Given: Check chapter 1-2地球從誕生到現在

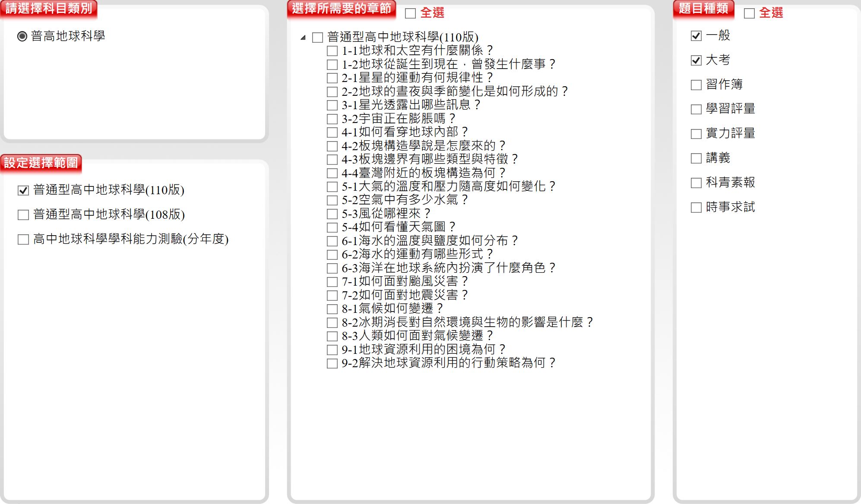Looking at the screenshot, I should 332,65.
